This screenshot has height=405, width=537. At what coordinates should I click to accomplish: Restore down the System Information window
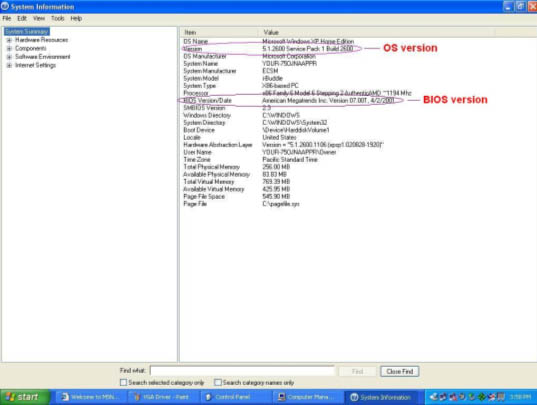(x=521, y=7)
